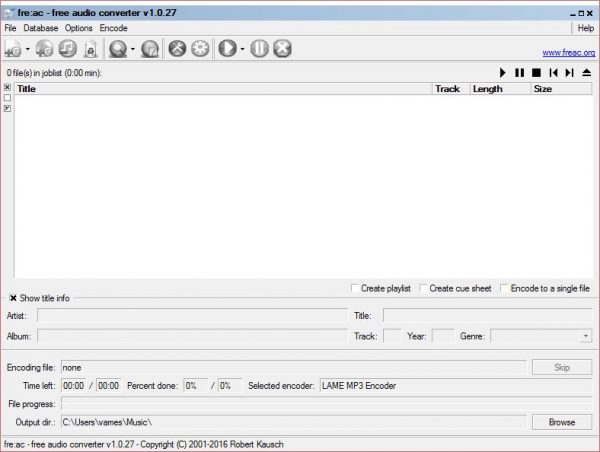Click the File progress bar

click(326, 404)
